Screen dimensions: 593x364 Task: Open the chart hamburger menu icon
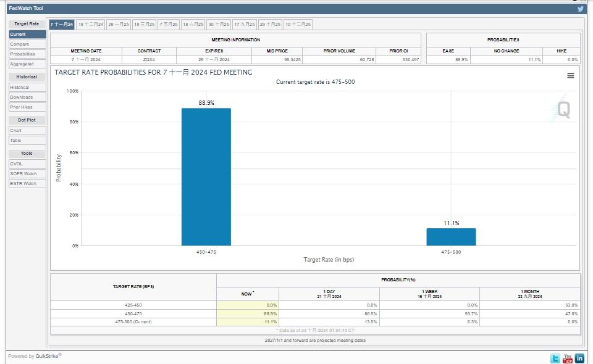pyautogui.click(x=570, y=75)
